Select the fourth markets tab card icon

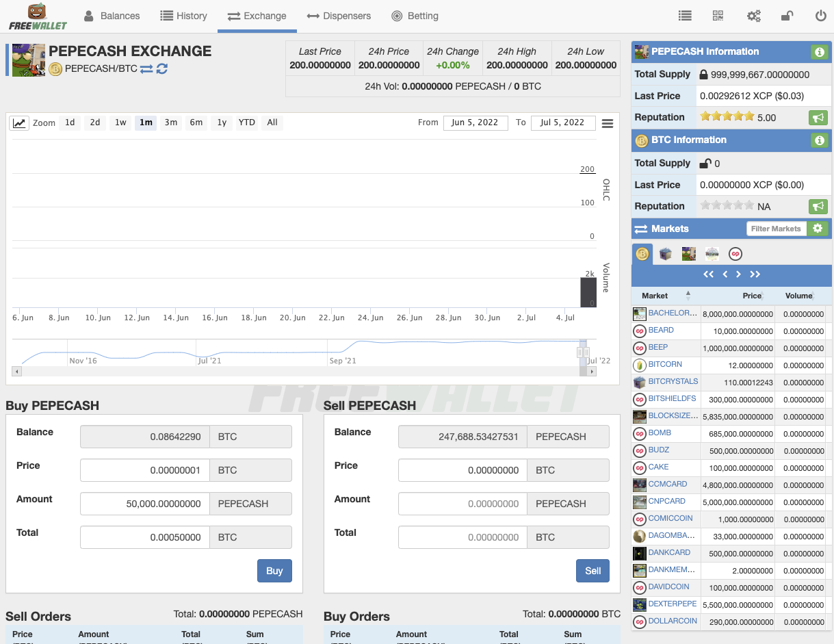pyautogui.click(x=712, y=254)
